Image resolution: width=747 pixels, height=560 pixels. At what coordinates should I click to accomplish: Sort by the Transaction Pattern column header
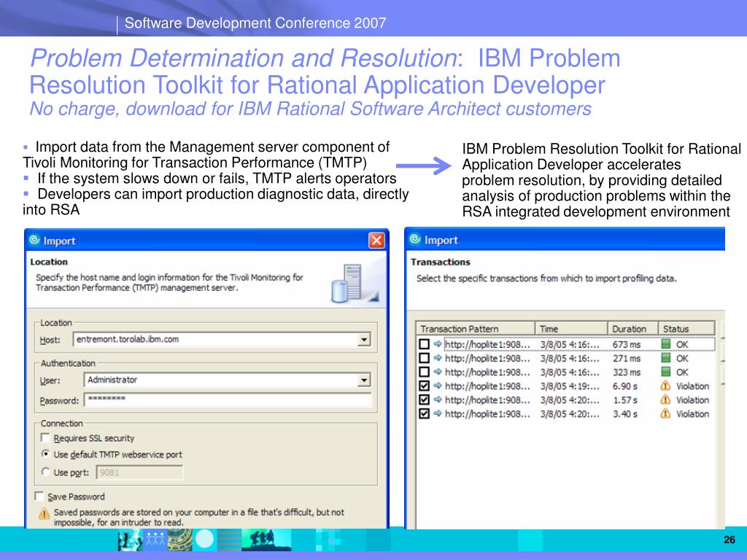coord(476,329)
